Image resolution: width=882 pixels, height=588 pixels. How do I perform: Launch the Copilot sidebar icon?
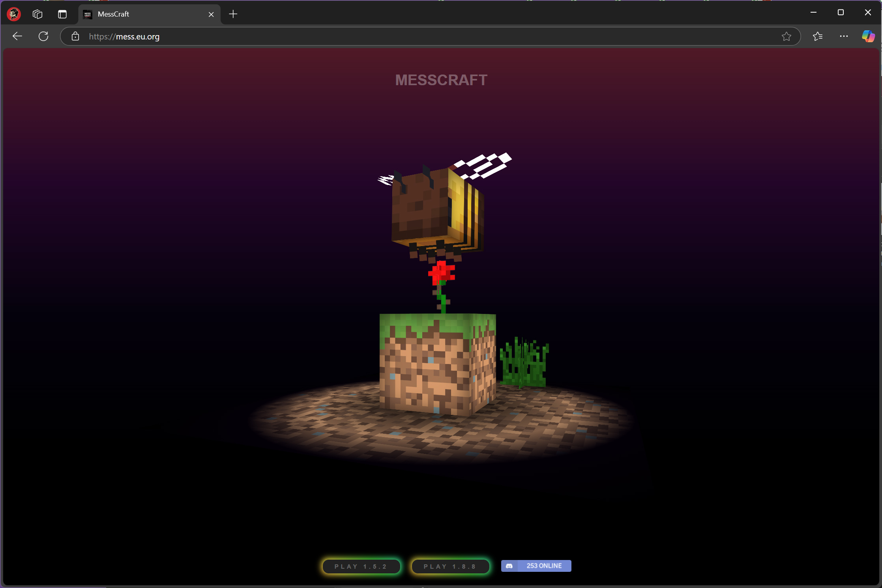point(868,36)
